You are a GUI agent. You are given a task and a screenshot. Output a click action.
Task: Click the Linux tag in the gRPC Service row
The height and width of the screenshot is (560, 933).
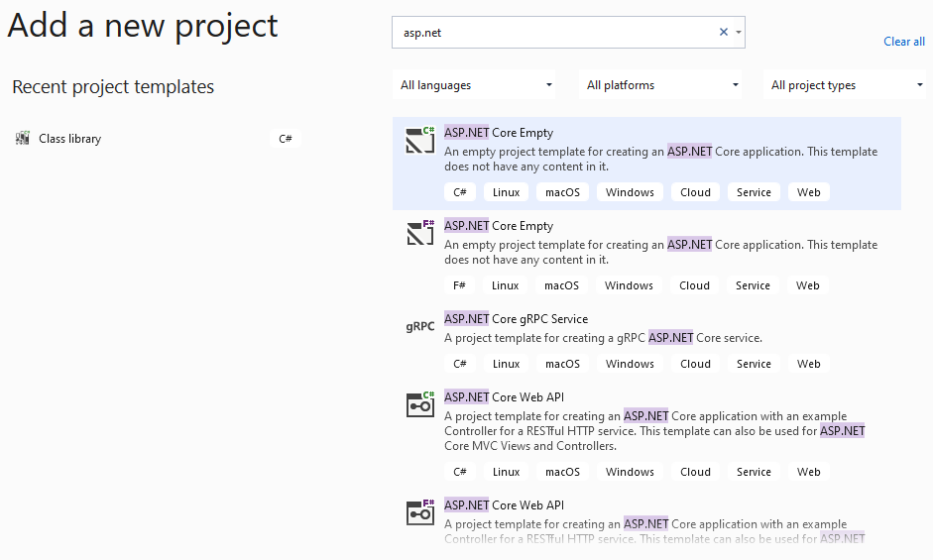[x=506, y=364]
